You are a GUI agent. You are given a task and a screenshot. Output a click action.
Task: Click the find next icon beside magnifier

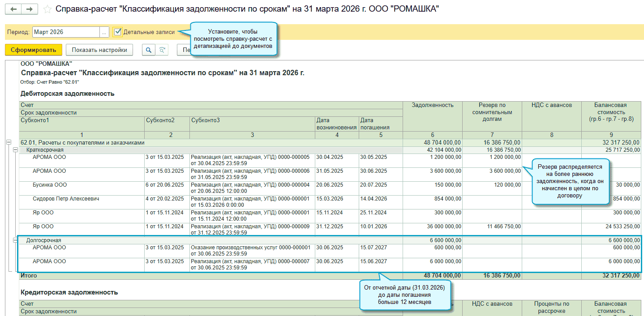tap(162, 50)
